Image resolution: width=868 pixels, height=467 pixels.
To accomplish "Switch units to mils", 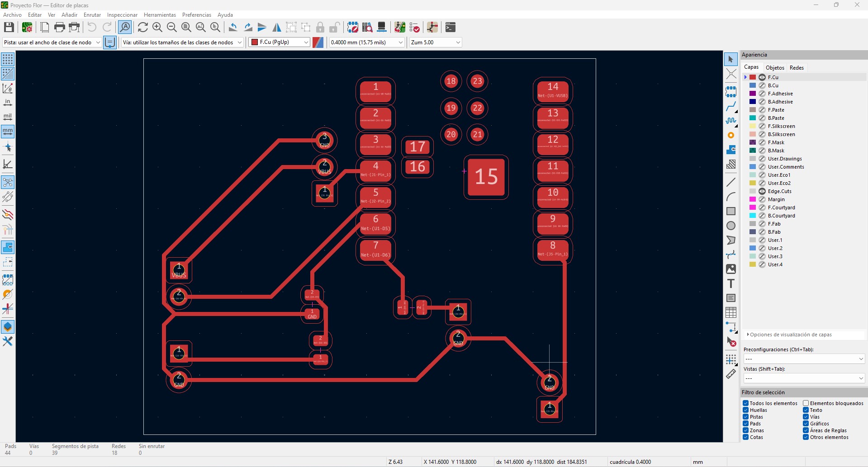I will coord(8,117).
